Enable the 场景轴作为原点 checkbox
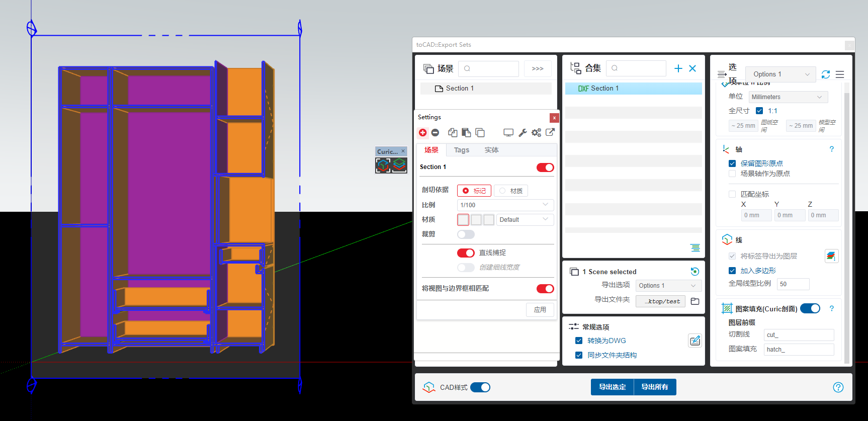This screenshot has height=421, width=868. tap(732, 174)
